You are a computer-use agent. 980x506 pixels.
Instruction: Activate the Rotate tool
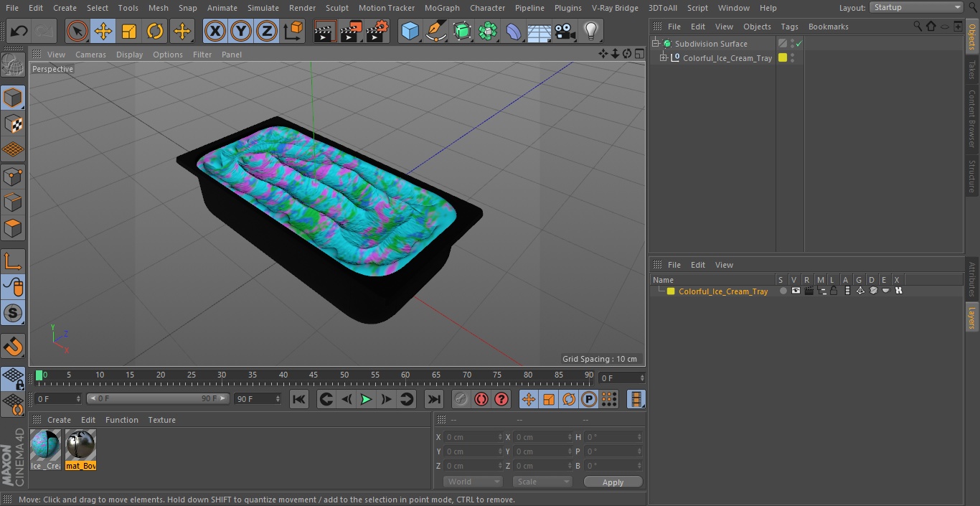coord(155,31)
